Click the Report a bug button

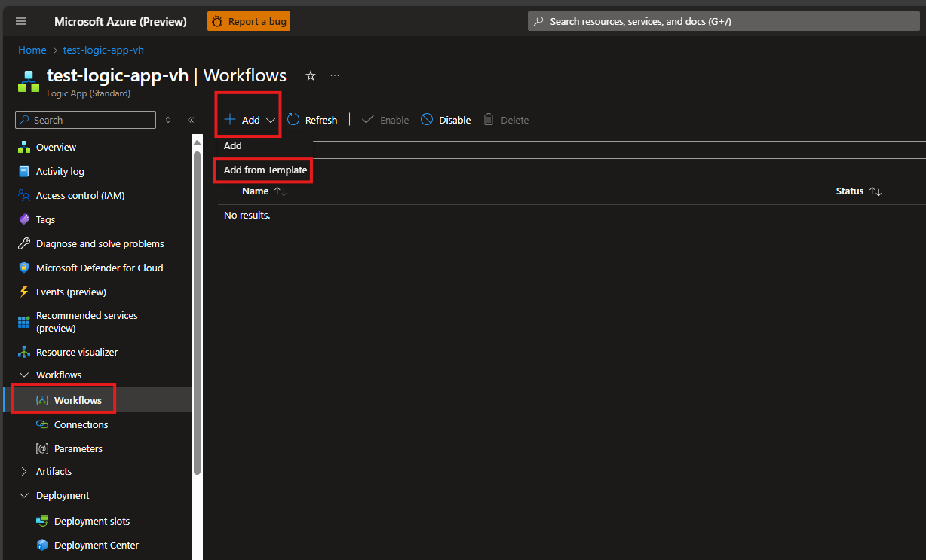(249, 21)
